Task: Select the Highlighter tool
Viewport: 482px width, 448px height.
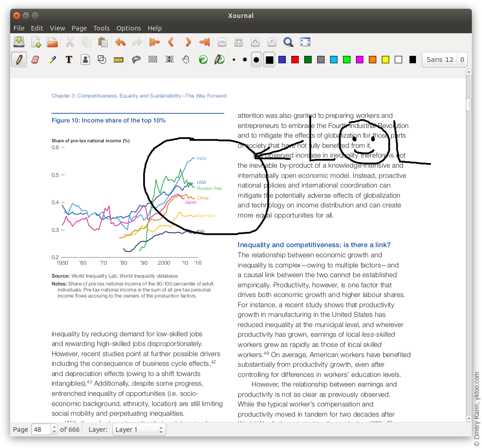Action: coord(52,60)
